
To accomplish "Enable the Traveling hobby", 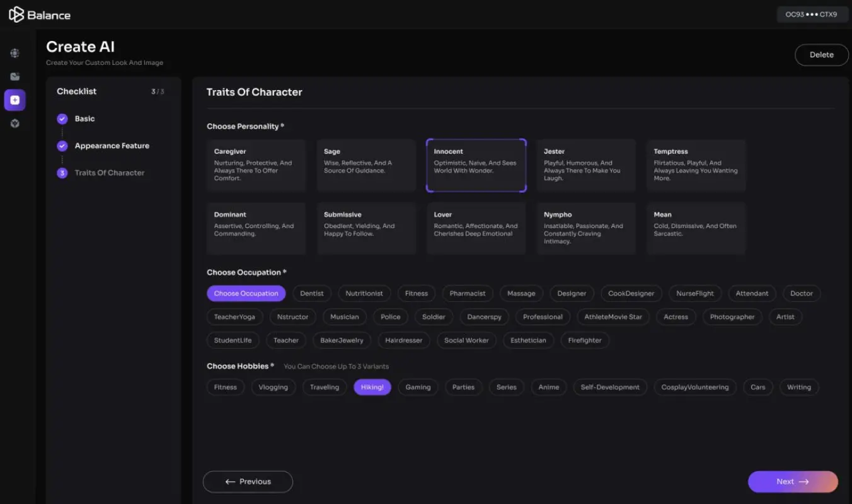I will (325, 387).
